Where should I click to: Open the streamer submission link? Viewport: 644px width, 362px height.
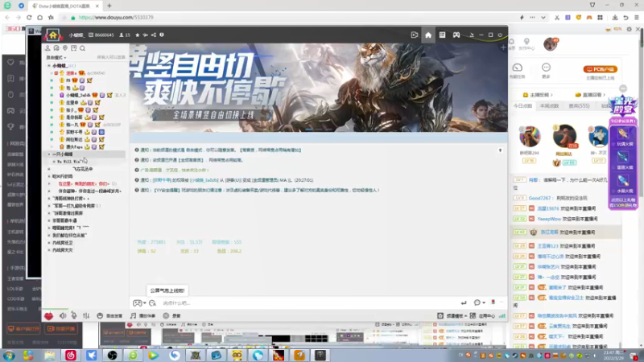(x=538, y=95)
